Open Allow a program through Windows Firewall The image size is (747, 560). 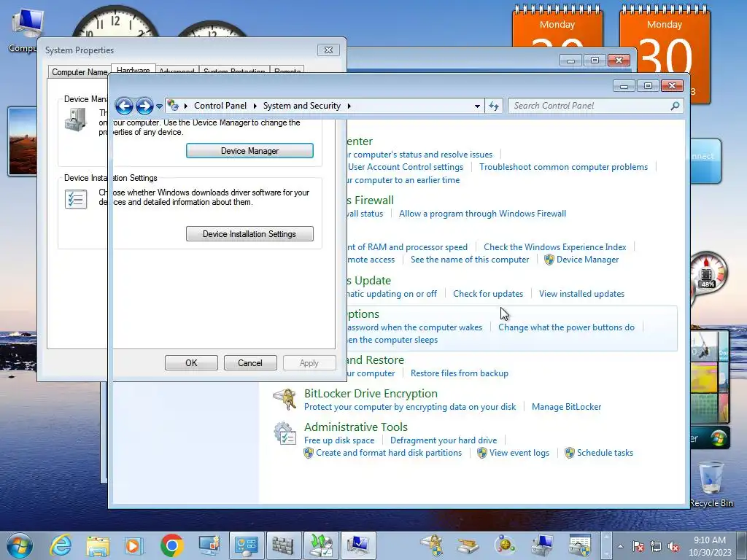(483, 214)
